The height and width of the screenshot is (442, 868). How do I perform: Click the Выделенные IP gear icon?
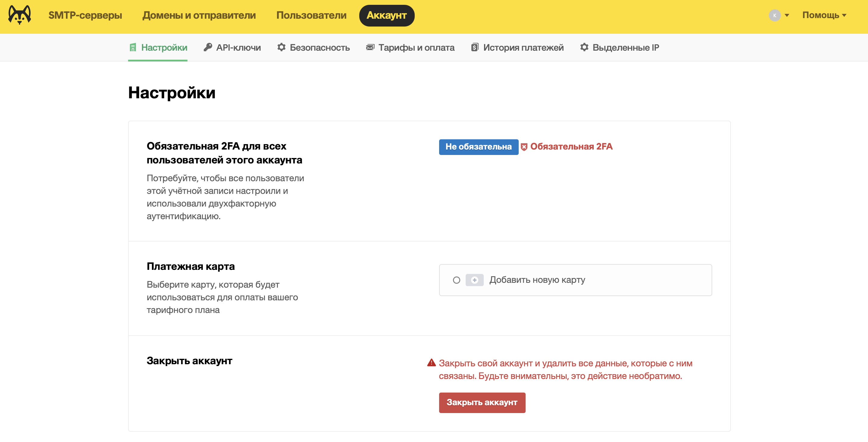click(584, 48)
